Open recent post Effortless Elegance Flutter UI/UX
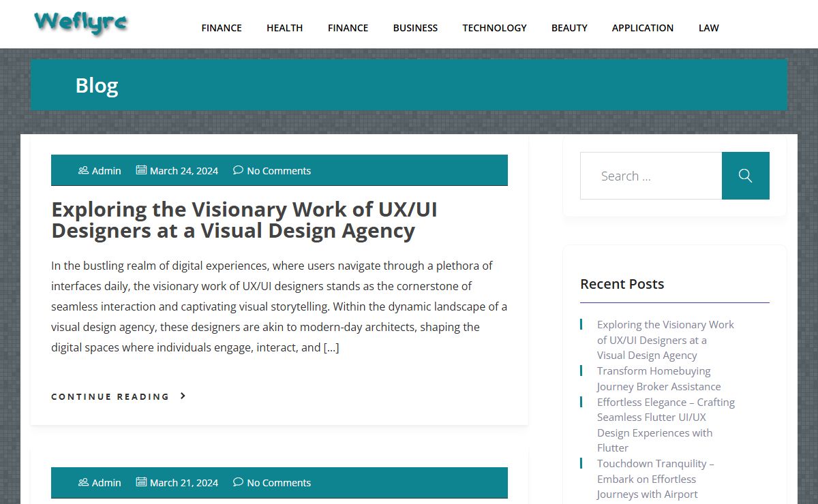Viewport: 818px width, 504px height. [665, 425]
